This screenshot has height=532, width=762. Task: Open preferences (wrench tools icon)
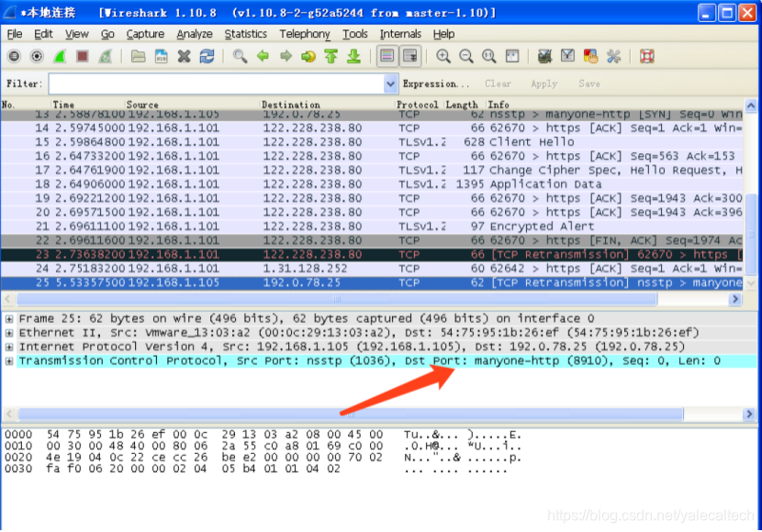[614, 56]
